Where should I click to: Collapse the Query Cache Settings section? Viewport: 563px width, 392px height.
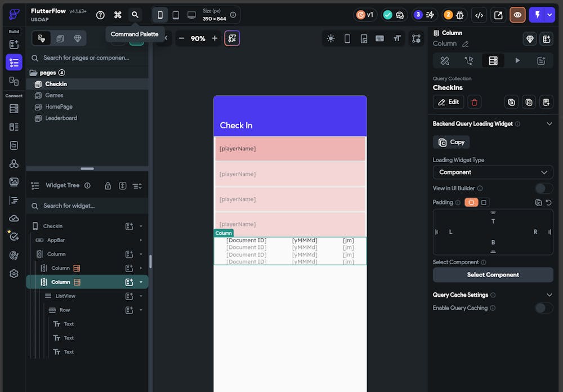[549, 295]
